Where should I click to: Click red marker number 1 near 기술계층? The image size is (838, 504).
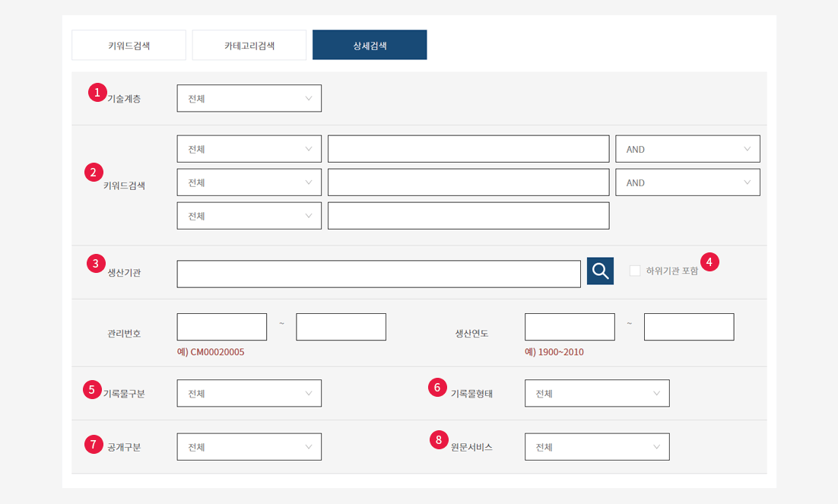point(97,92)
